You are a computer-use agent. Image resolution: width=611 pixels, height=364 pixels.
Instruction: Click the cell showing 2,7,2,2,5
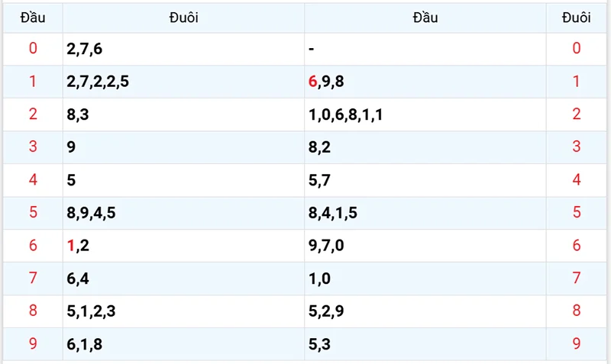click(x=98, y=82)
